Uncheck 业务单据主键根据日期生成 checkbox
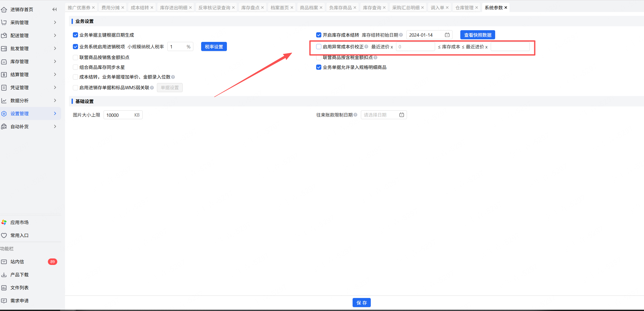The height and width of the screenshot is (311, 644). point(75,35)
